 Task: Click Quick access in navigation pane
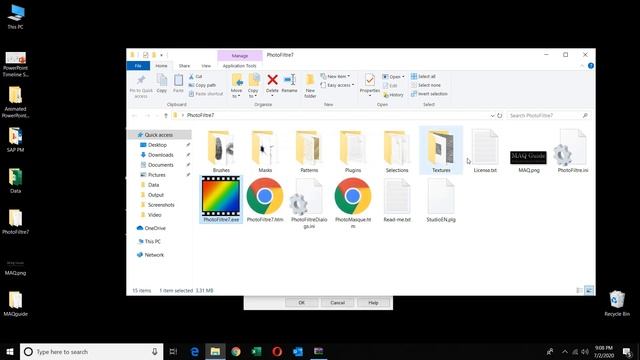159,135
